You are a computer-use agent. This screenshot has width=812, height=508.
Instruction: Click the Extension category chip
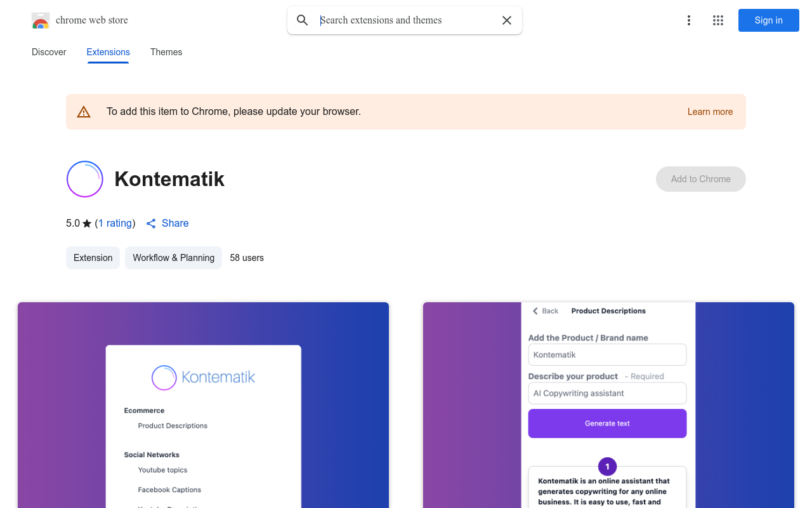93,258
